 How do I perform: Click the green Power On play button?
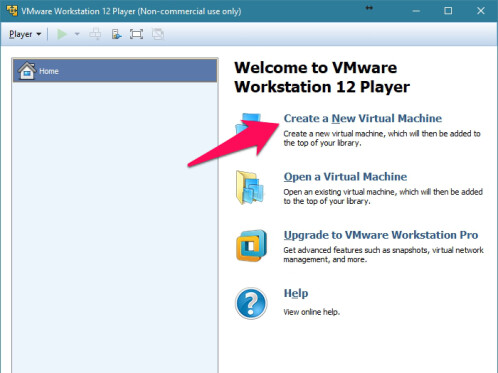[62, 34]
